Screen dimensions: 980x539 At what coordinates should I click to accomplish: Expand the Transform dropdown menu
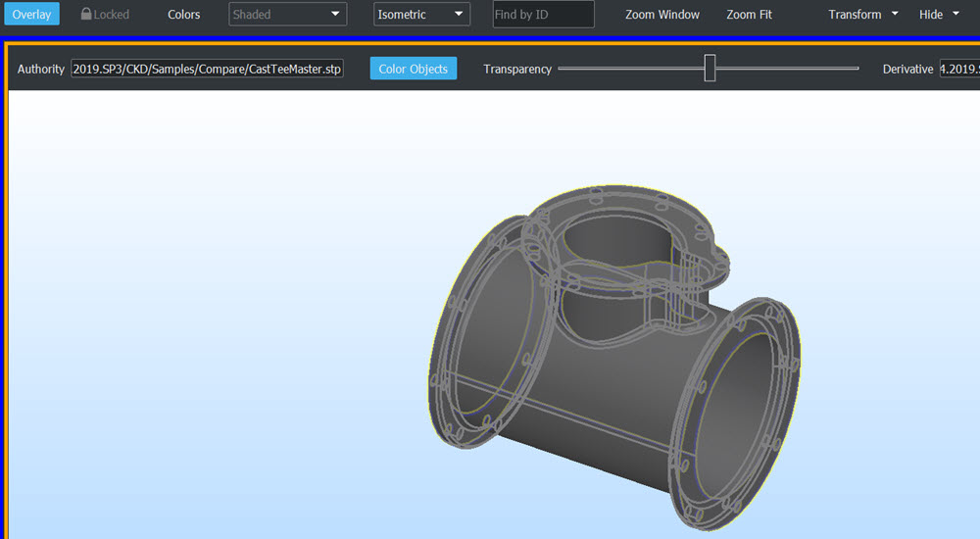[x=862, y=15]
